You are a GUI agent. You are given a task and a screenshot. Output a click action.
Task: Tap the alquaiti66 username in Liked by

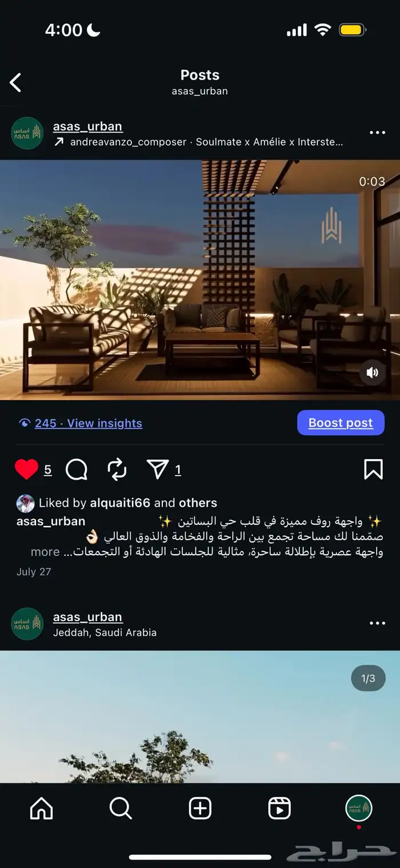[x=120, y=503]
